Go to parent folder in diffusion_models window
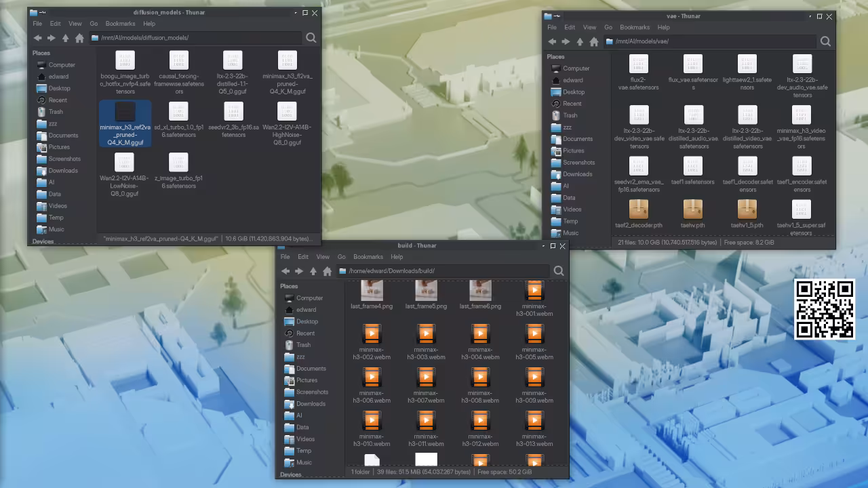 (65, 38)
